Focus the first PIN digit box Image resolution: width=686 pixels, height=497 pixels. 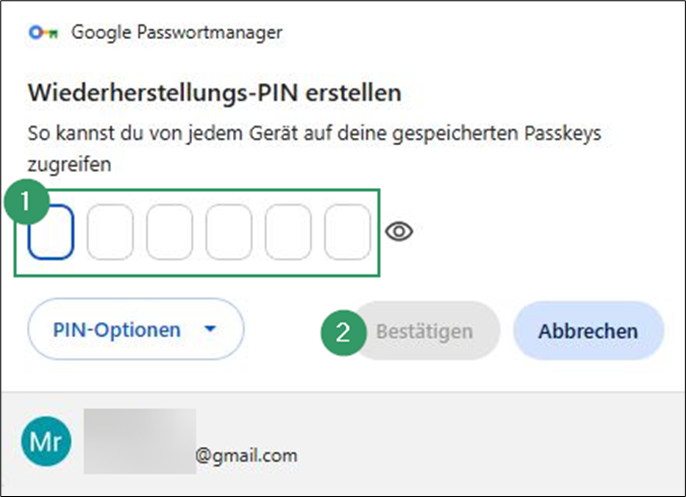51,232
